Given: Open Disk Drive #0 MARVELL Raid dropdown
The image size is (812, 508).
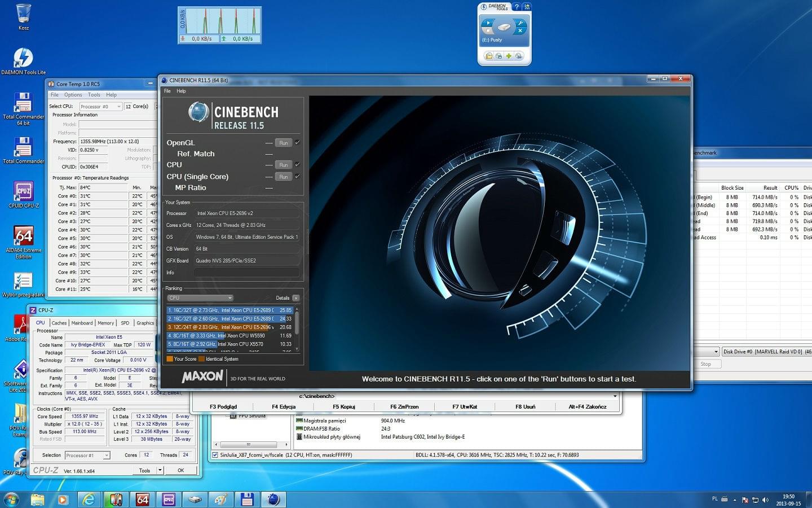Looking at the screenshot, I should point(766,351).
